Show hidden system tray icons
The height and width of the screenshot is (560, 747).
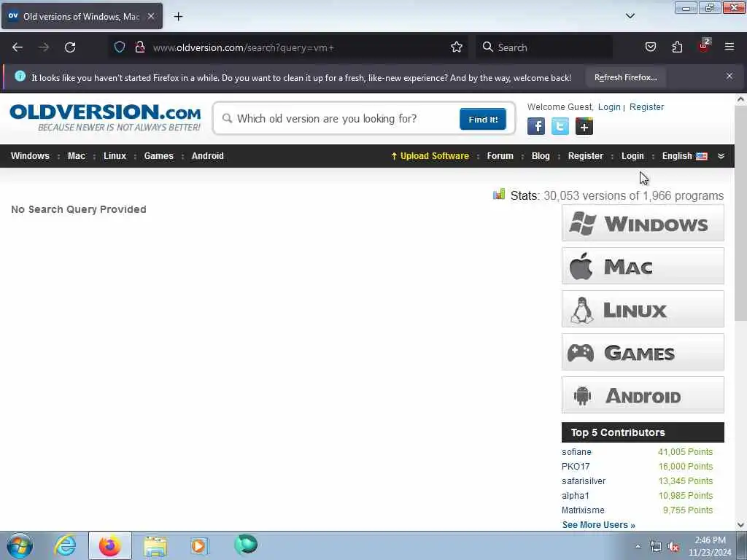click(x=638, y=546)
